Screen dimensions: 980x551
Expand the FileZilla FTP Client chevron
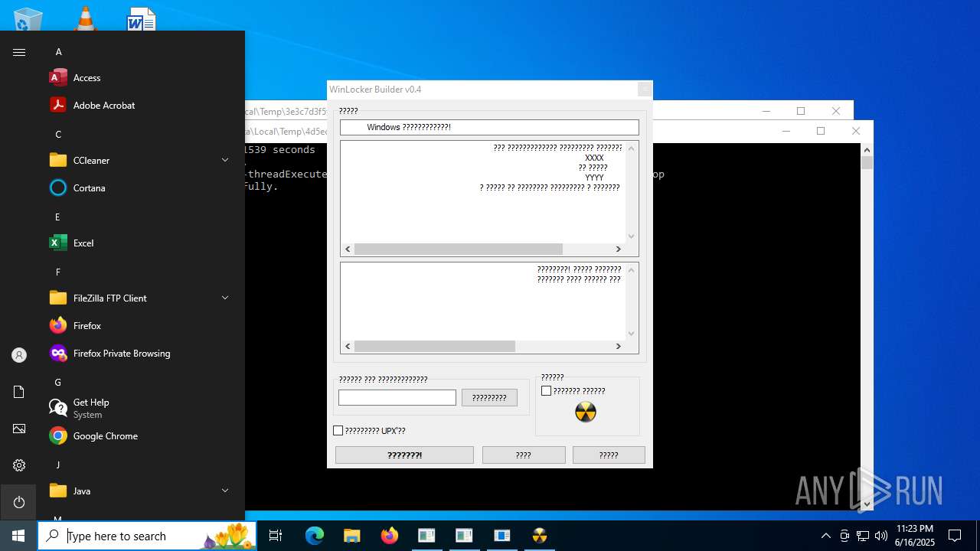coord(225,298)
